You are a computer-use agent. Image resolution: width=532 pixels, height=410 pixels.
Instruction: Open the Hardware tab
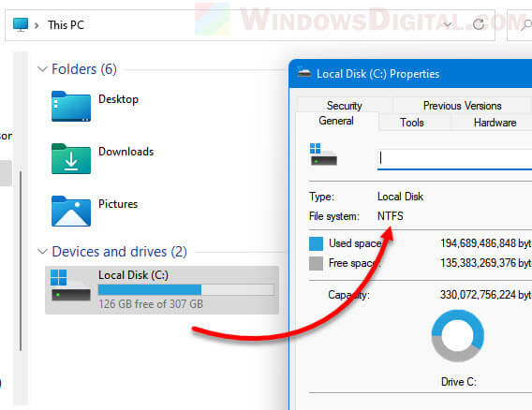[x=495, y=123]
